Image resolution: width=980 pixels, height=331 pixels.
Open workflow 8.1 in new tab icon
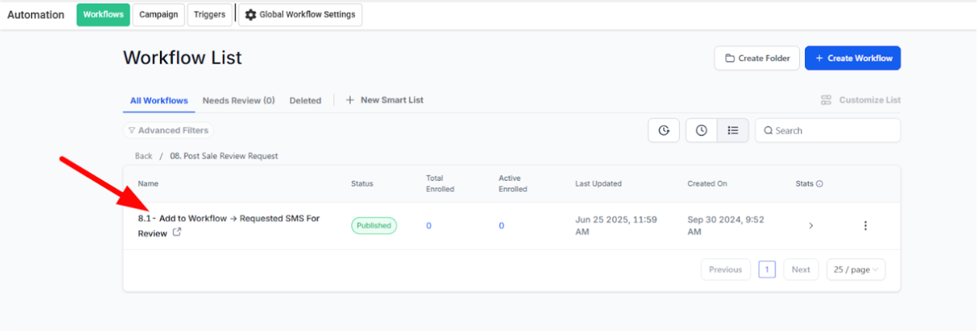(177, 232)
